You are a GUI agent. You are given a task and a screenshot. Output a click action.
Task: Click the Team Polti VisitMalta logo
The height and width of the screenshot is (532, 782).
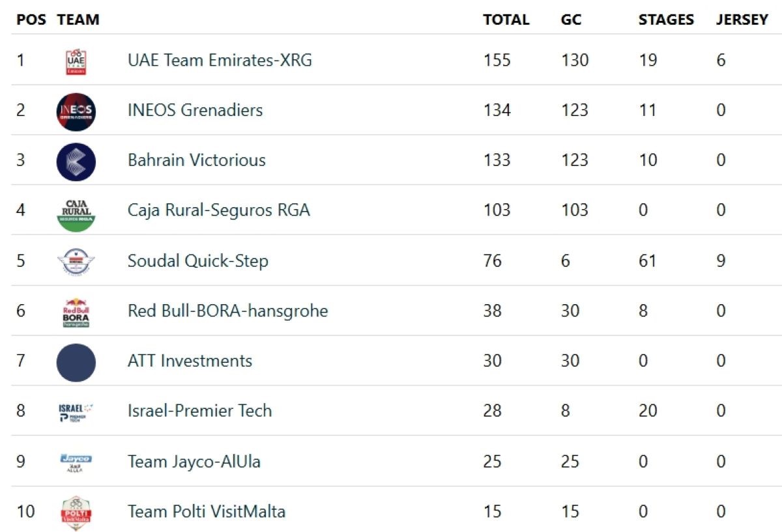[76, 512]
